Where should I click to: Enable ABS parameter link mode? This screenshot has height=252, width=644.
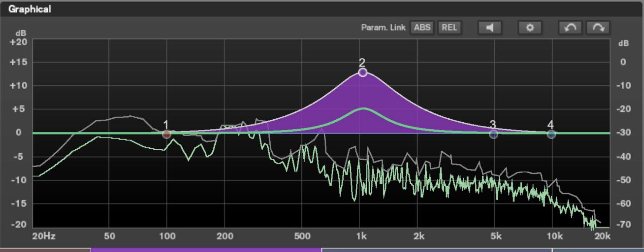pyautogui.click(x=422, y=28)
